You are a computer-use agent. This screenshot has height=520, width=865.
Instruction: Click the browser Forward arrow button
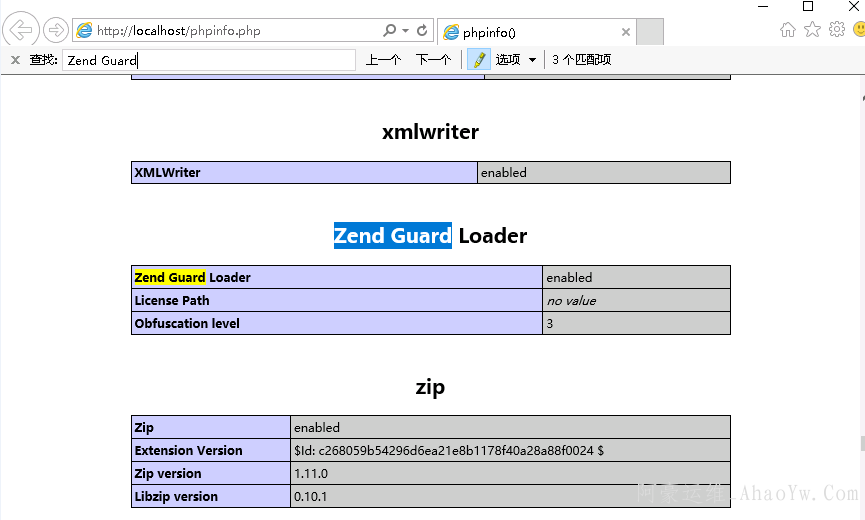(56, 30)
